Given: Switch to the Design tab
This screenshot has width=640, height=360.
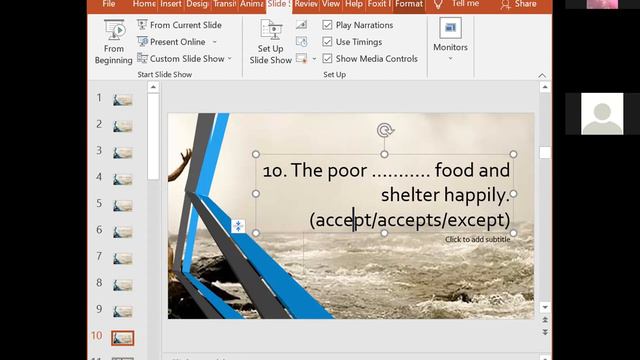Looking at the screenshot, I should (197, 4).
